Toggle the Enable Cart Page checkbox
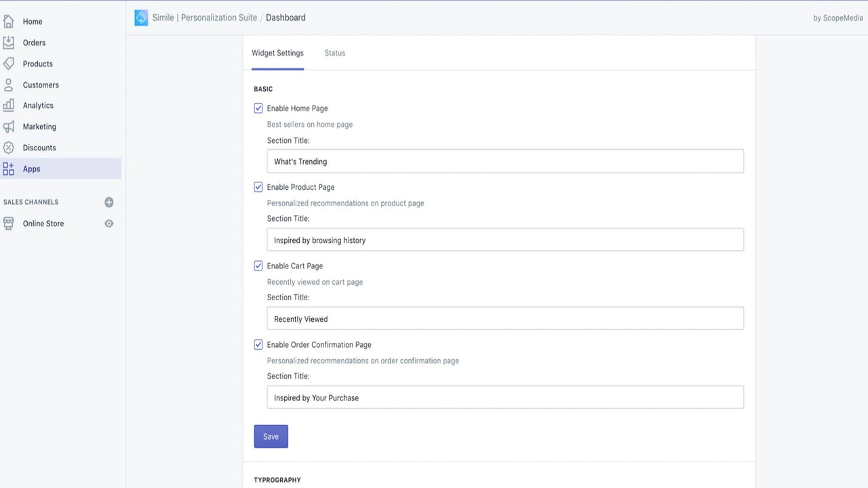 pos(258,265)
